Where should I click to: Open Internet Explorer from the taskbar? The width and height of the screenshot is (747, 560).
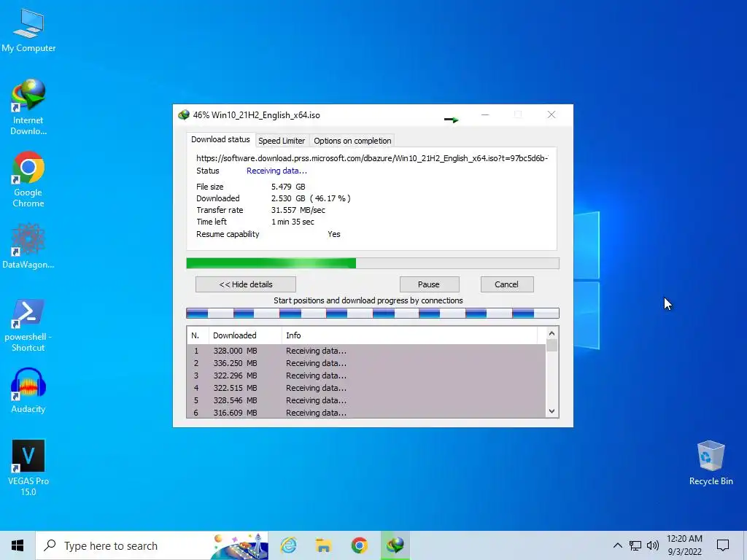click(x=288, y=545)
